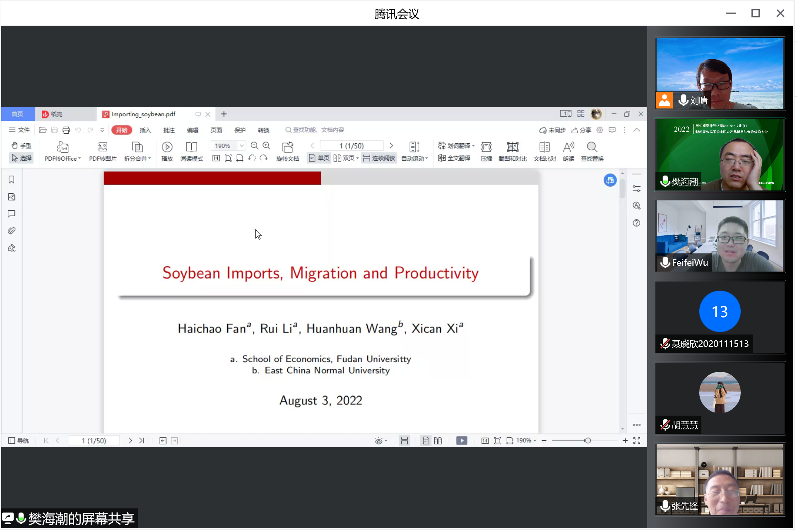The width and height of the screenshot is (797, 532).
Task: Switch to 手型 hand tool mode
Action: coord(22,146)
